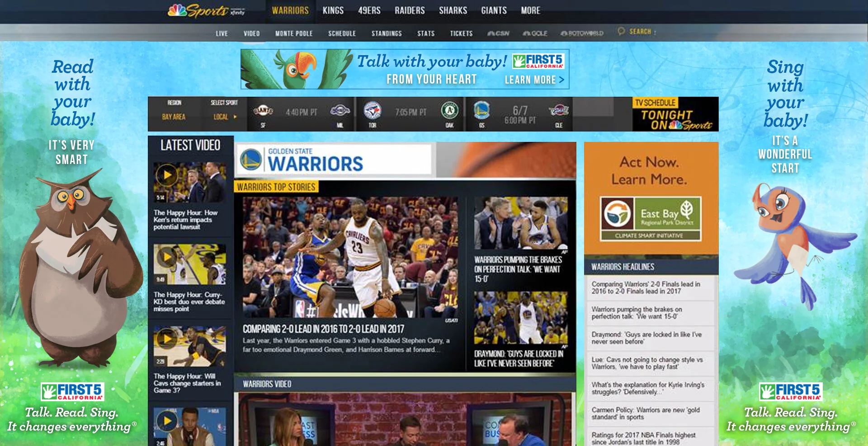
Task: Click the Oakland A's logo in scoreboard
Action: (x=450, y=110)
